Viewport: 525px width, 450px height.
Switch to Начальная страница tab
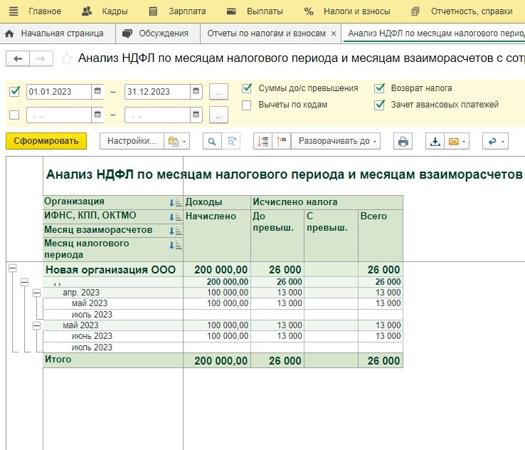coord(58,33)
